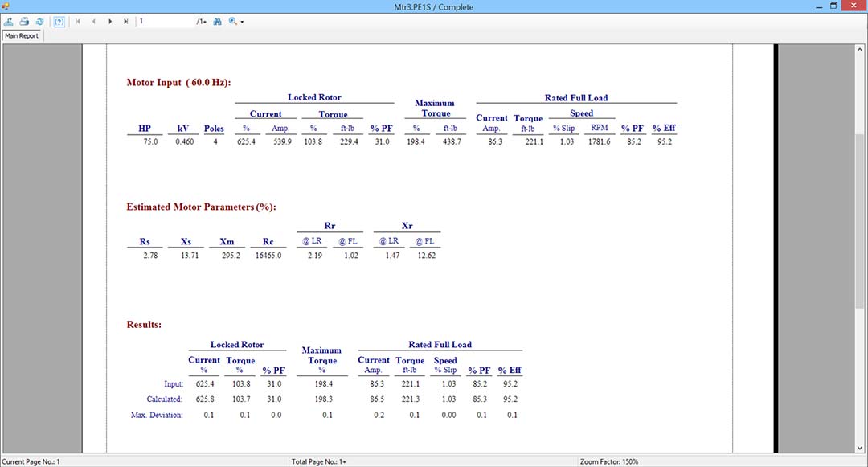Click the Mtr3 application icon in title bar

click(x=6, y=6)
